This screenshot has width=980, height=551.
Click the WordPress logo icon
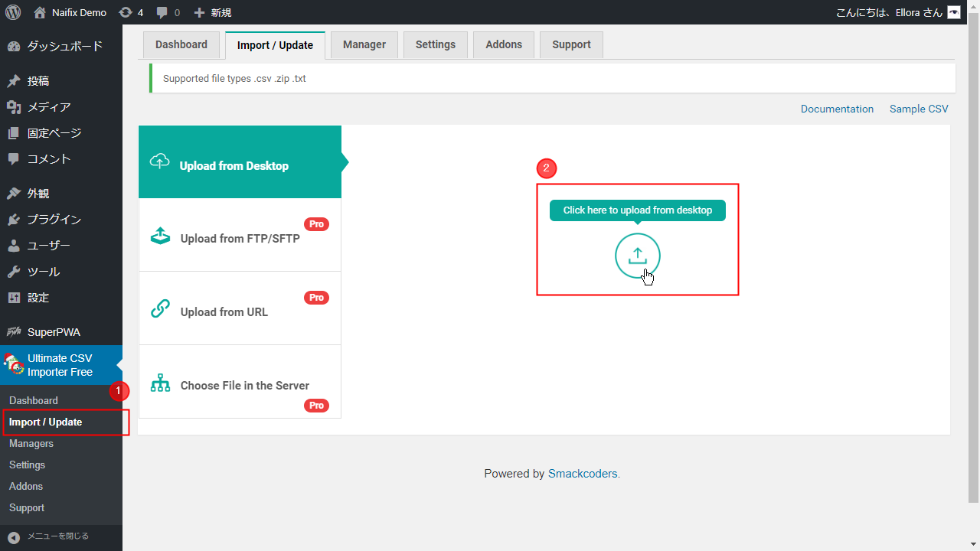click(x=12, y=12)
